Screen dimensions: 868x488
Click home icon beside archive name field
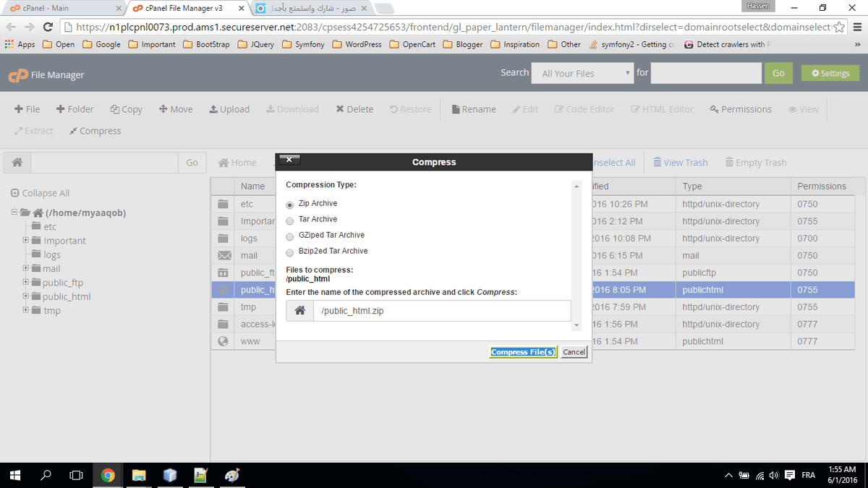(x=299, y=311)
